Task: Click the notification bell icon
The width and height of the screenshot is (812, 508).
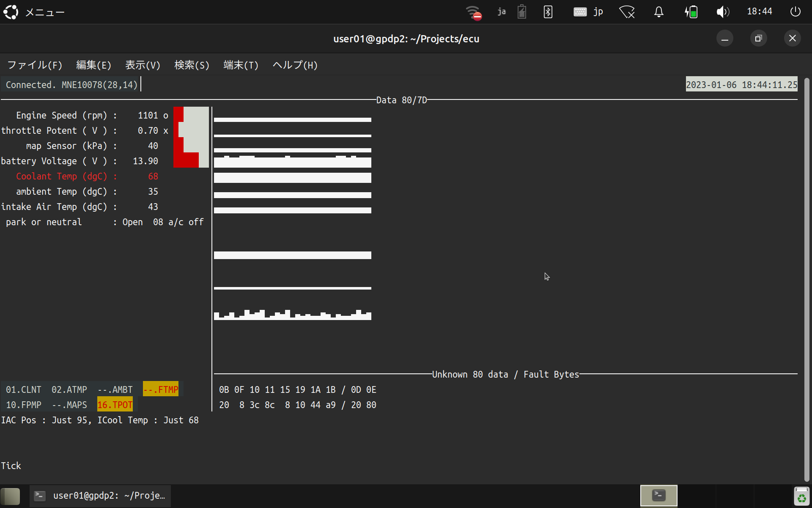Action: click(658, 12)
